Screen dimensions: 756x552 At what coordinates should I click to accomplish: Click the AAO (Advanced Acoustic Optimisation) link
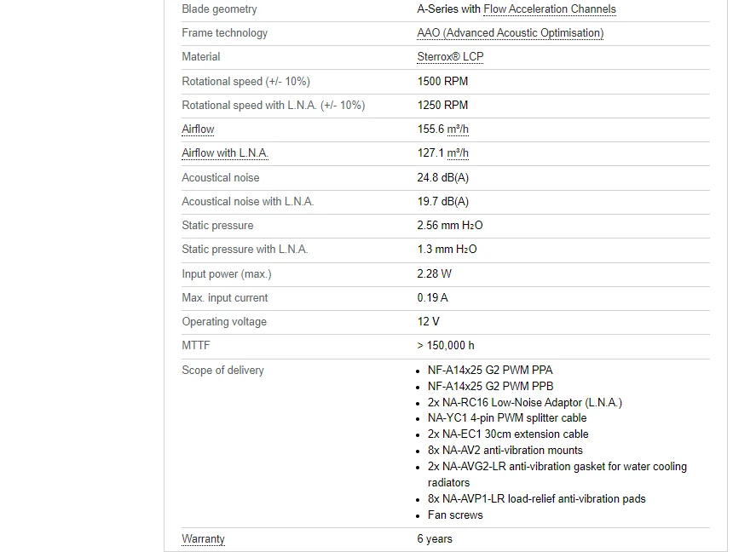tap(510, 33)
